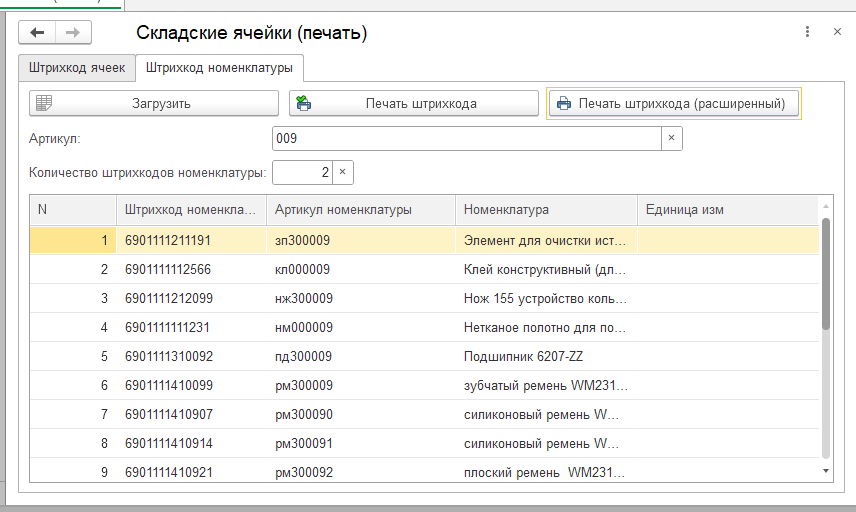Image resolution: width=856 pixels, height=512 pixels.
Task: Navigate forward with the right arrow
Action: (x=73, y=33)
